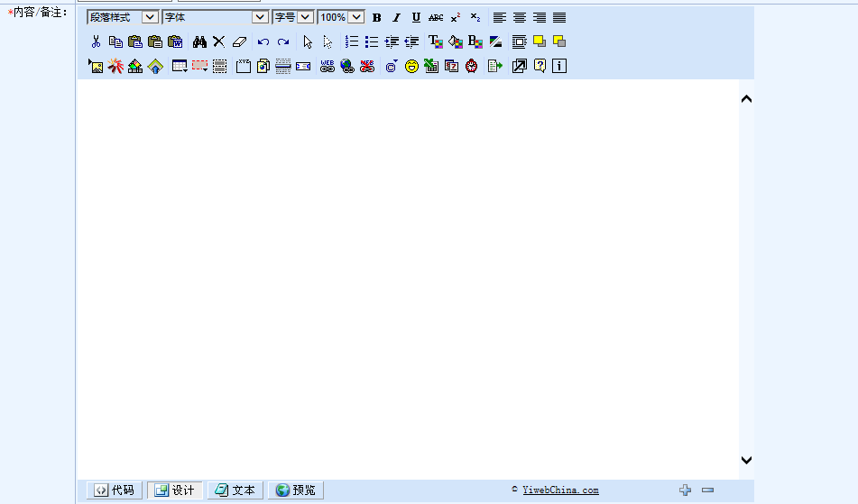Open paint bucket object background color
This screenshot has height=504, width=858.
point(456,41)
